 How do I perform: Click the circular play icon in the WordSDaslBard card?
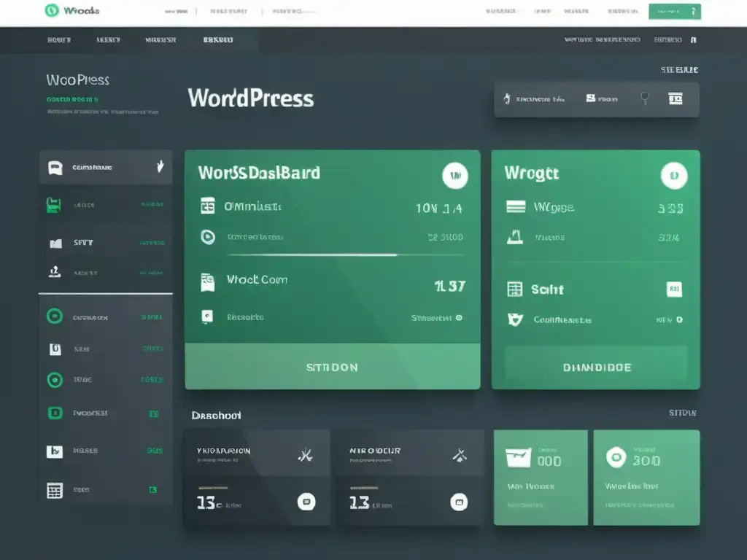point(208,237)
